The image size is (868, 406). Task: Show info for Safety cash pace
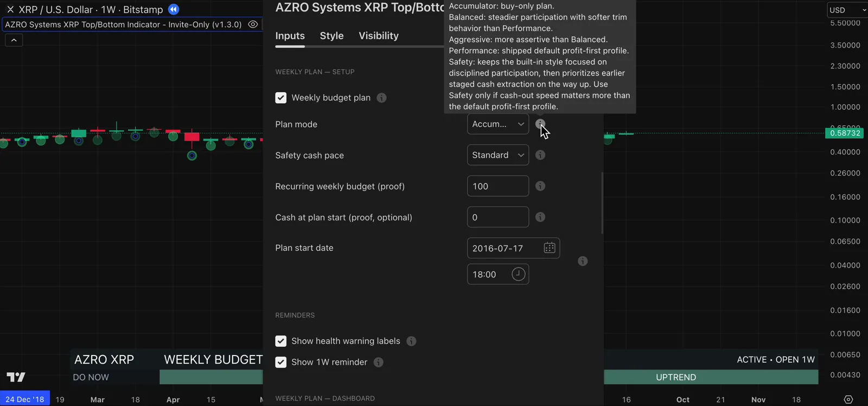[x=540, y=155]
